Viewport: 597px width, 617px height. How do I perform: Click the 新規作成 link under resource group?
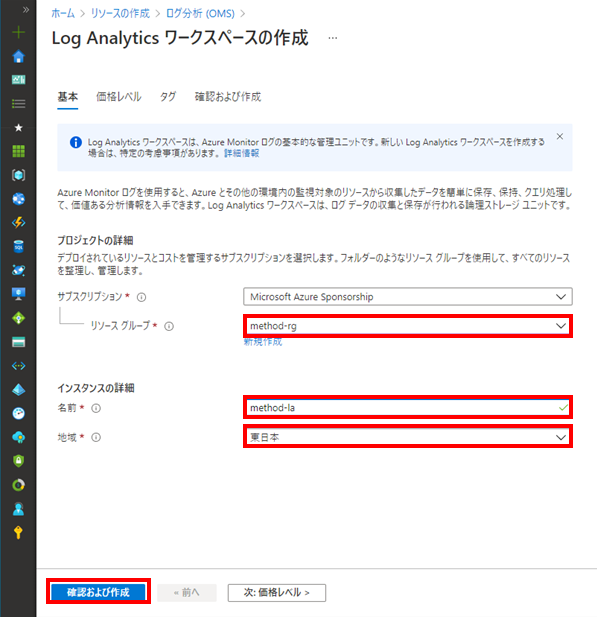tap(262, 342)
